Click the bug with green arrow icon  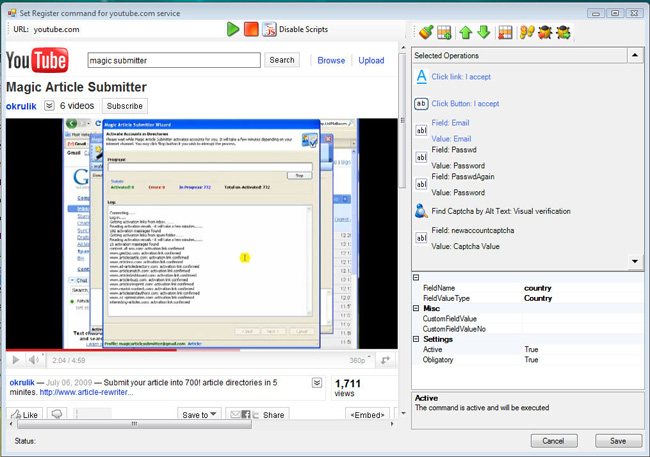(563, 32)
